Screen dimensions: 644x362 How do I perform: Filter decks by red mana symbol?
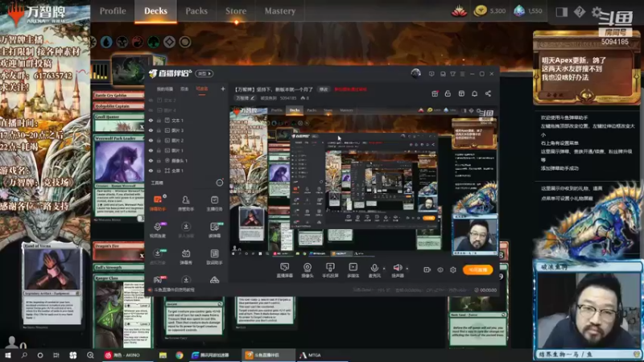138,42
